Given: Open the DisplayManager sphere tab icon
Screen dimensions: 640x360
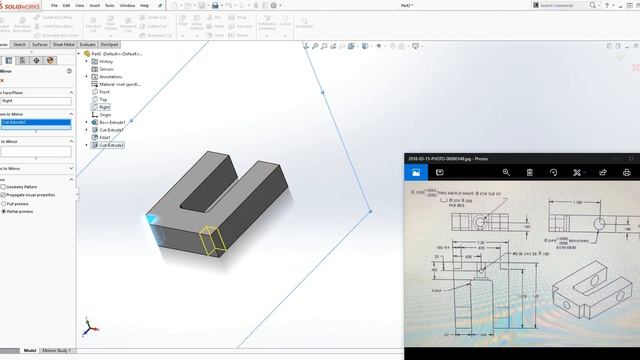Looking at the screenshot, I should pos(50,60).
